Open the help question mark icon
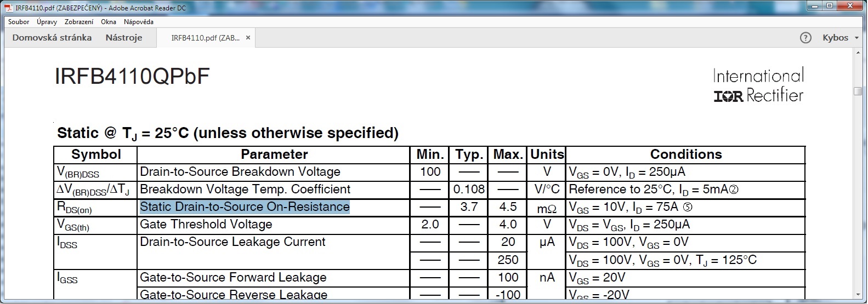 (x=805, y=38)
